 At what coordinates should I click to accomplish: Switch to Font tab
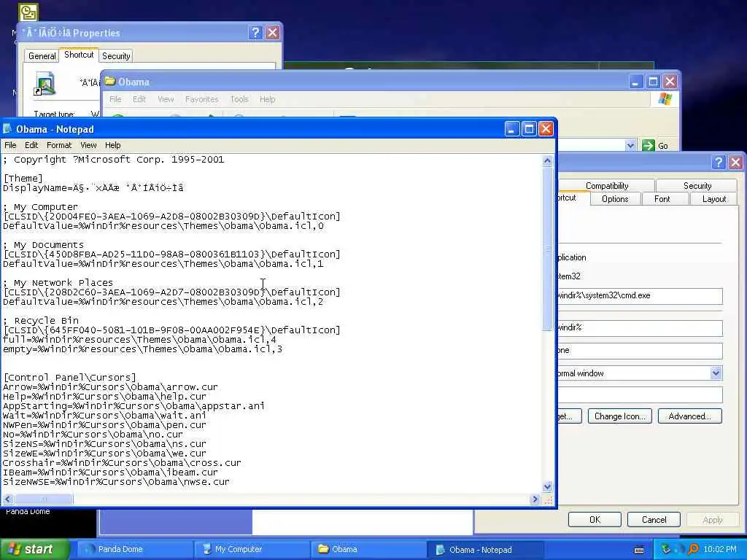click(662, 199)
